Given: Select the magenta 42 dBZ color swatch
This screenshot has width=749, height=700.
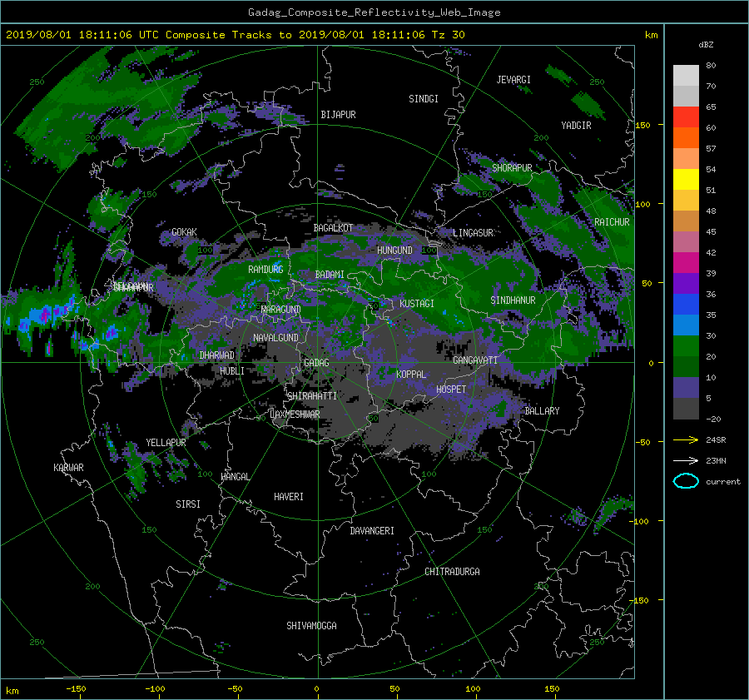Looking at the screenshot, I should point(686,262).
